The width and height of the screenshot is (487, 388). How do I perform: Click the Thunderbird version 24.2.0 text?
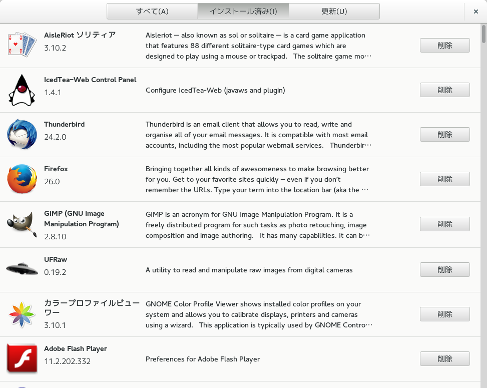point(55,137)
